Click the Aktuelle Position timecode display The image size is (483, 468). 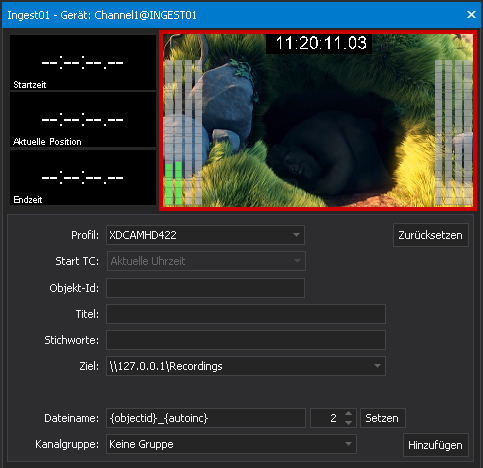point(83,120)
